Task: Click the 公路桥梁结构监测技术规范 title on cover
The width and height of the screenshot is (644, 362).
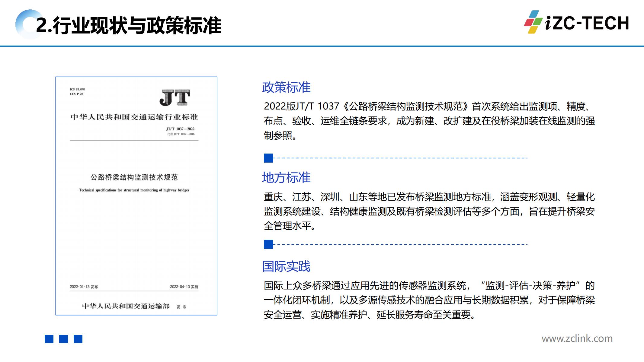Action: [134, 177]
